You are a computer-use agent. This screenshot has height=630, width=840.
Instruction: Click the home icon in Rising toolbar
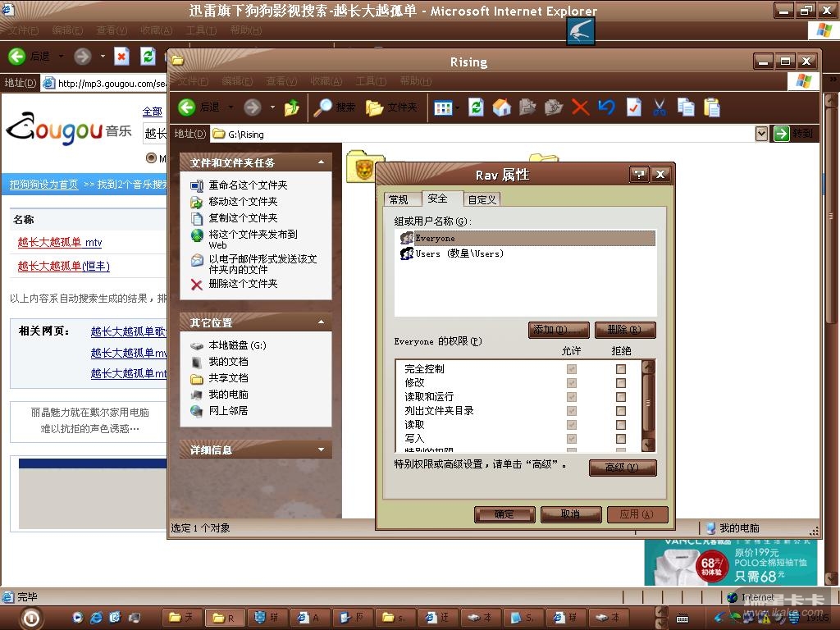coord(501,107)
